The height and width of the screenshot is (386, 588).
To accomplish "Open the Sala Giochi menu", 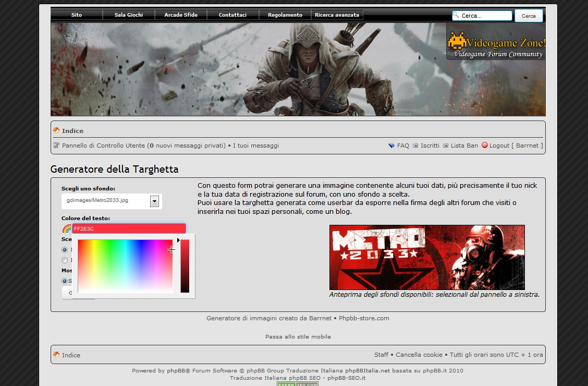I will pos(129,15).
